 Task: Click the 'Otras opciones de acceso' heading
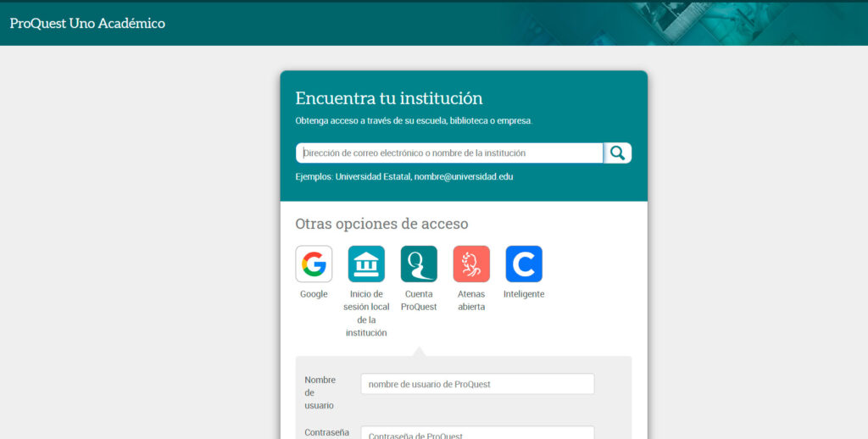(x=382, y=224)
